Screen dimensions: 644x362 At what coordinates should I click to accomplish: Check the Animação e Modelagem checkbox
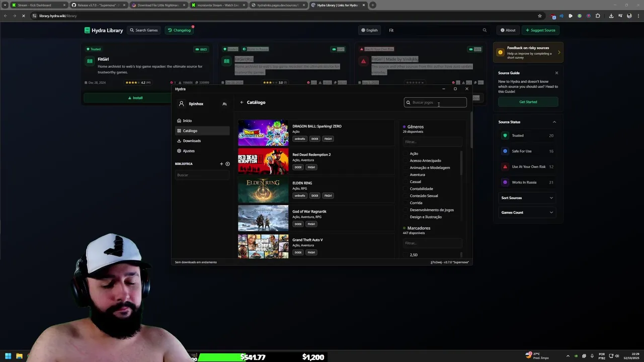406,168
